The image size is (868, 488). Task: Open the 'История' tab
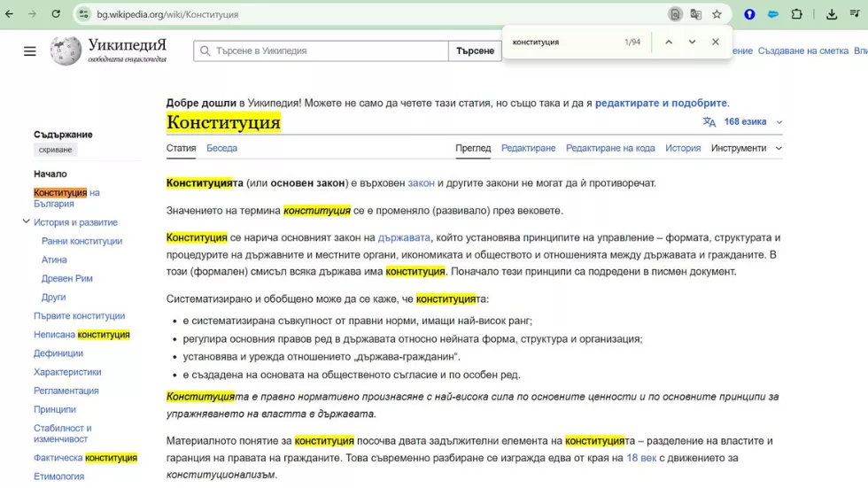[683, 148]
